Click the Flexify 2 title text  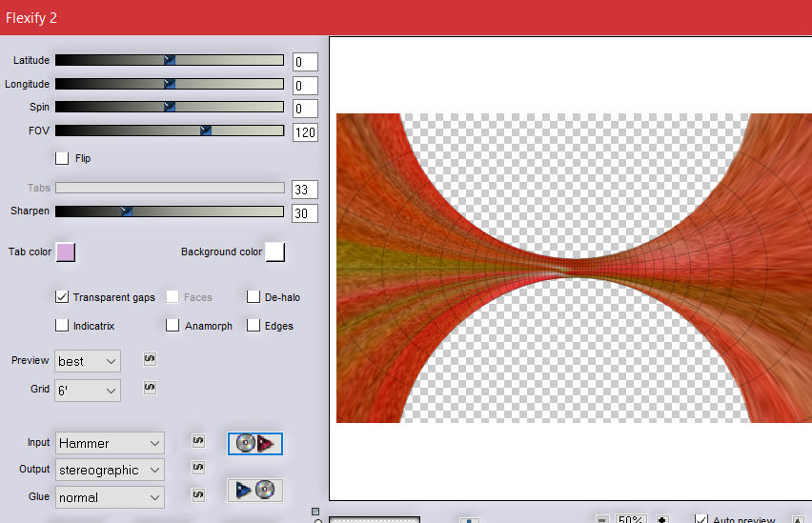point(31,18)
